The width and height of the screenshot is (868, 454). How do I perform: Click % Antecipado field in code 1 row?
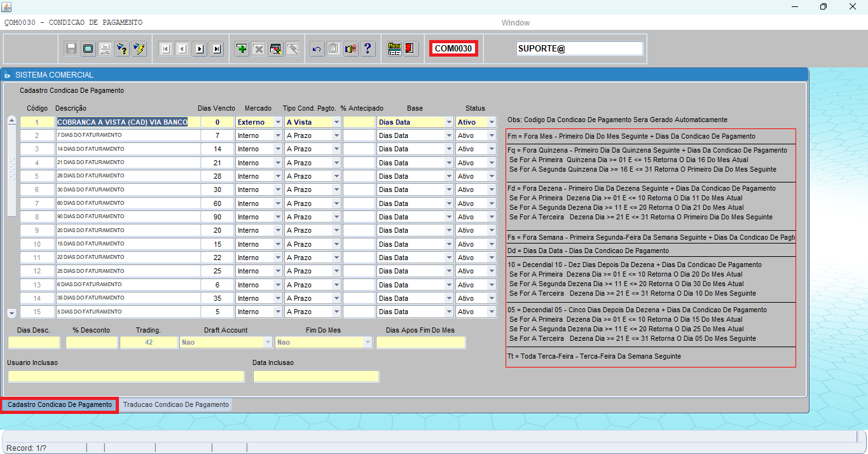359,122
